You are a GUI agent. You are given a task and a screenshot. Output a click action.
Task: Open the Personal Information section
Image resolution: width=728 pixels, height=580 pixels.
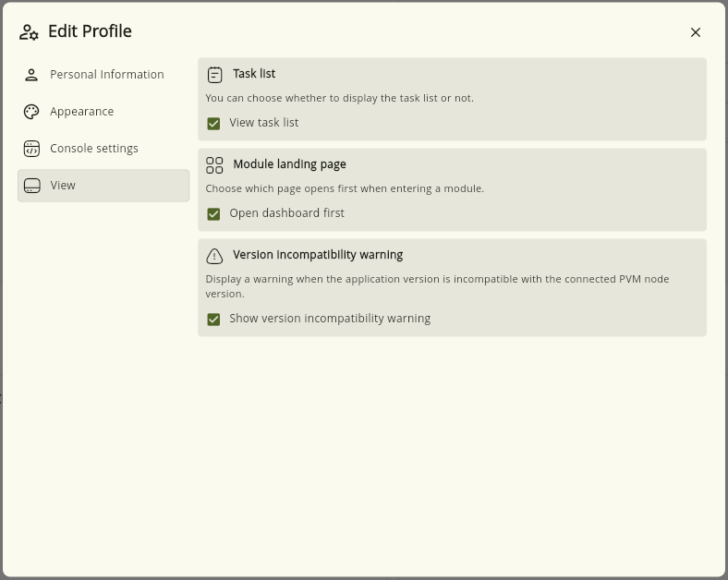103,75
